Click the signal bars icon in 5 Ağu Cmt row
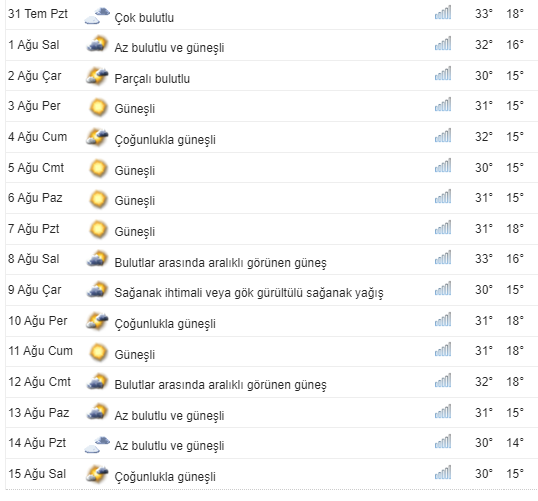538x501 pixels. click(443, 166)
